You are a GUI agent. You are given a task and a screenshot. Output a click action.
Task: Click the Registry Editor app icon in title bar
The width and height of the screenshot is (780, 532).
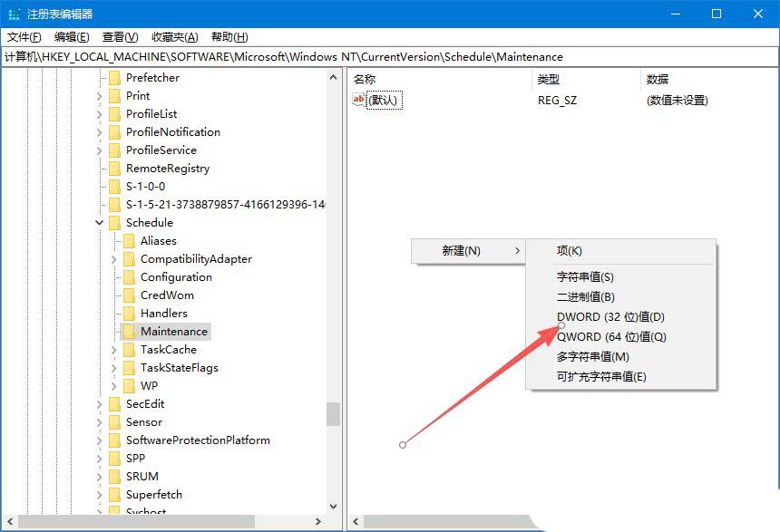[x=15, y=14]
